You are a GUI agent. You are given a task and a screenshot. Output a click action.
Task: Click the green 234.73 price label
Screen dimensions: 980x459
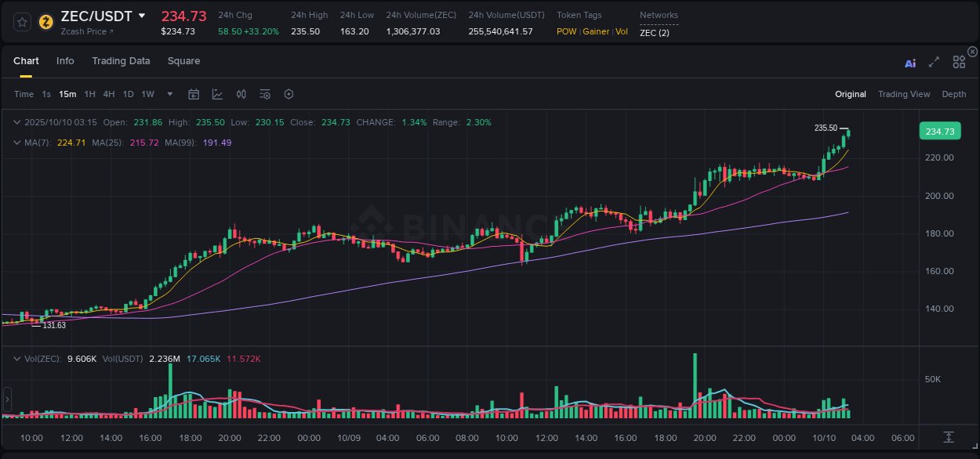click(x=938, y=131)
